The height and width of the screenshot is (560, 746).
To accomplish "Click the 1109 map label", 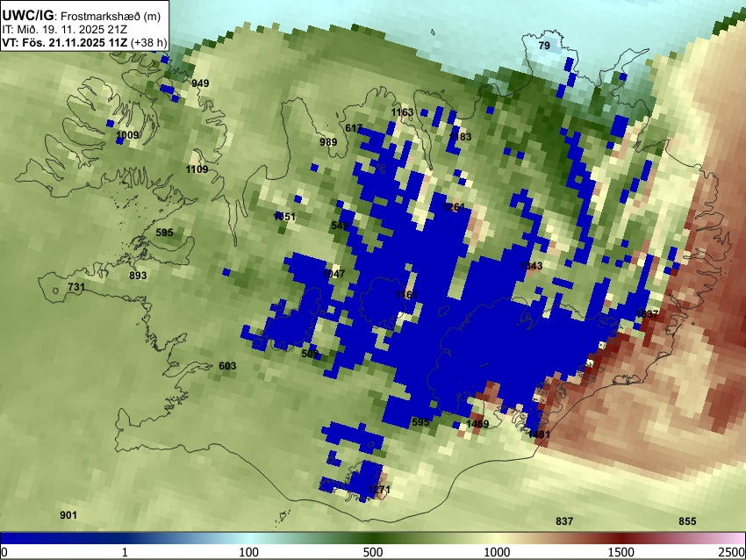I will click(x=197, y=169).
